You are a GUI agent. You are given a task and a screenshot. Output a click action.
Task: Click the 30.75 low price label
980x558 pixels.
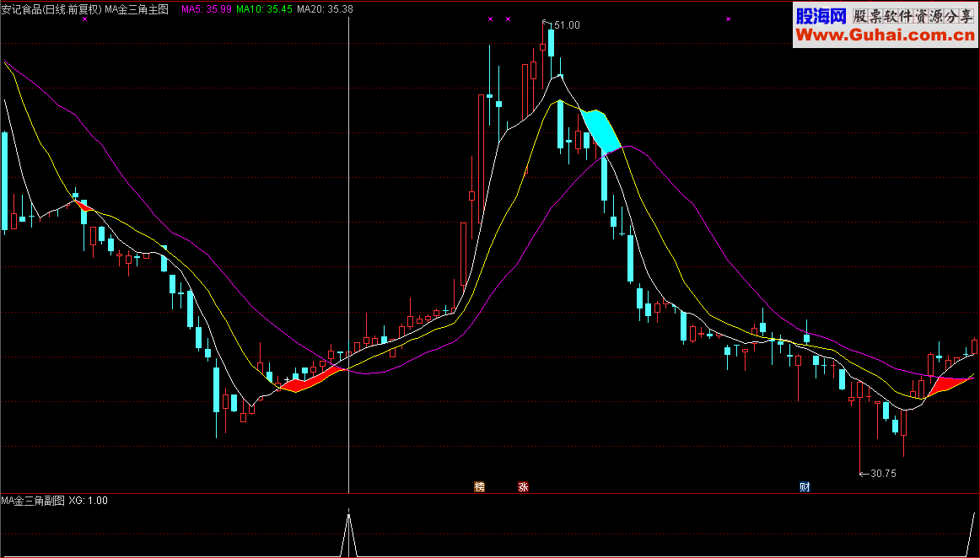click(x=883, y=474)
